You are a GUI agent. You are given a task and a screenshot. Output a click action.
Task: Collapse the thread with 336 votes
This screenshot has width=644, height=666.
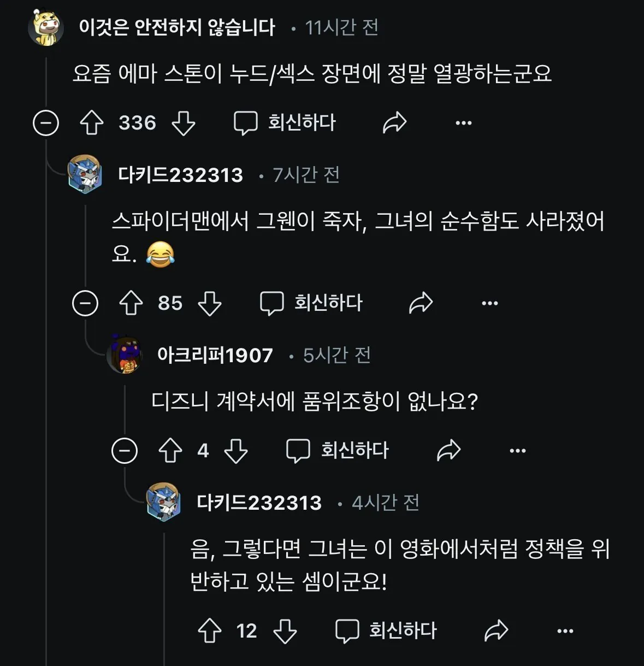click(x=46, y=123)
